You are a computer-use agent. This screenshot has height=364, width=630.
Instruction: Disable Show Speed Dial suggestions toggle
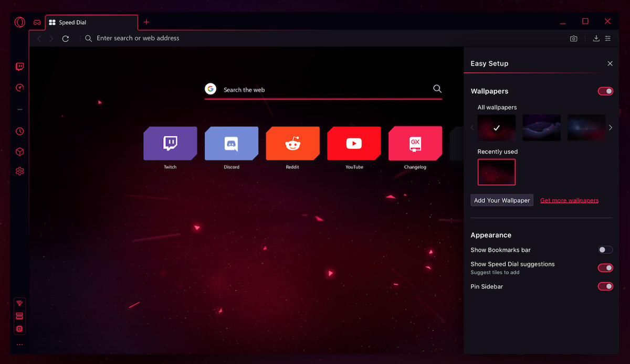605,268
